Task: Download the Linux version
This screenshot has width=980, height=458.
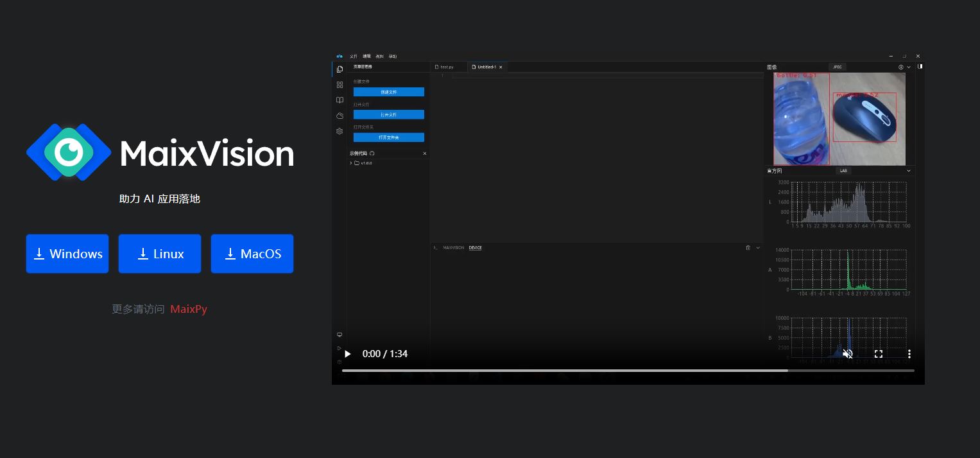Action: pos(160,254)
